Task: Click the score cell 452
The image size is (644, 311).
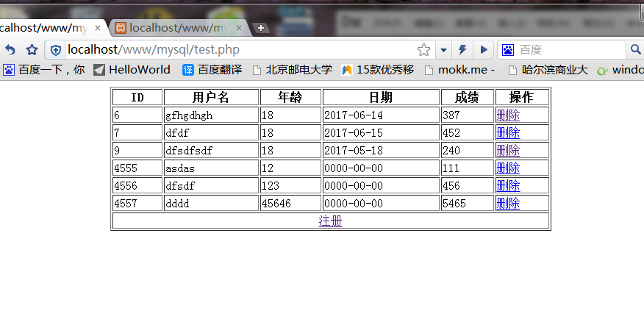Action: pos(468,132)
